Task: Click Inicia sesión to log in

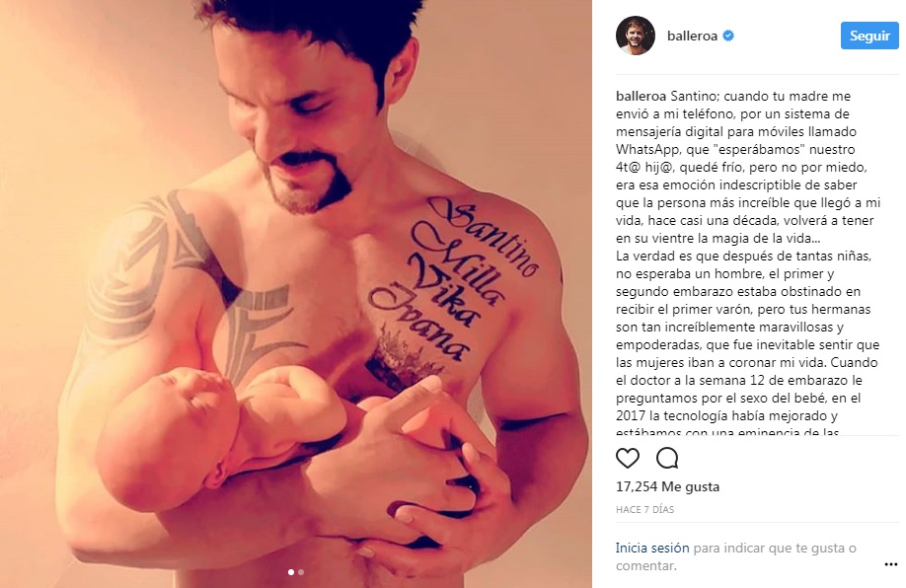Action: [652, 548]
